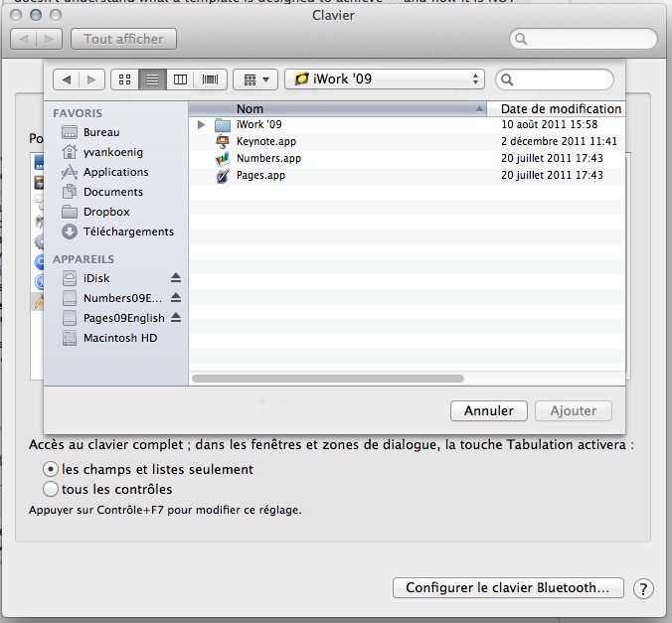Click Annuler to cancel the dialog

coord(488,411)
